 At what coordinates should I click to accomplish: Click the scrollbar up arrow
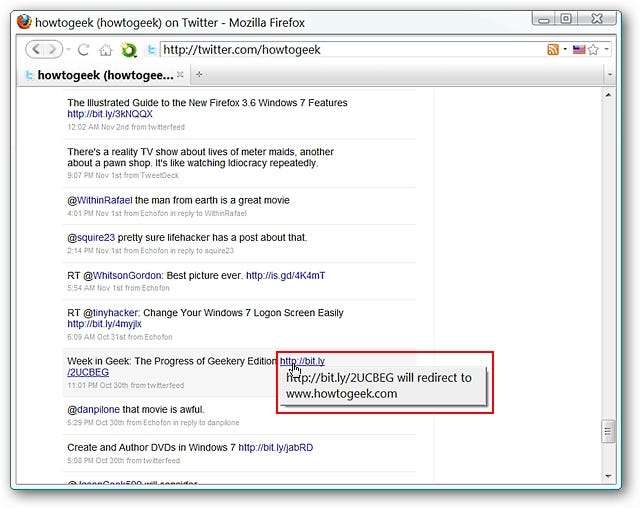pos(608,95)
